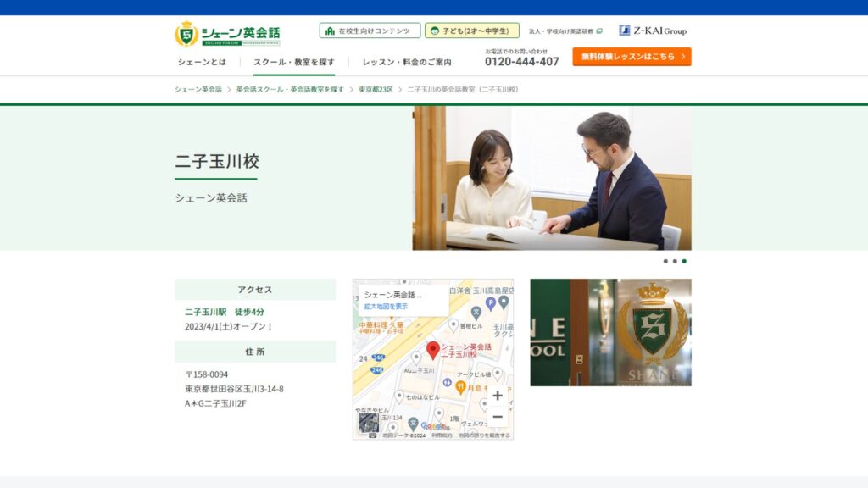Click 無料体験レッスンはこちら orange button
Image resolution: width=868 pixels, height=488 pixels.
[x=632, y=57]
